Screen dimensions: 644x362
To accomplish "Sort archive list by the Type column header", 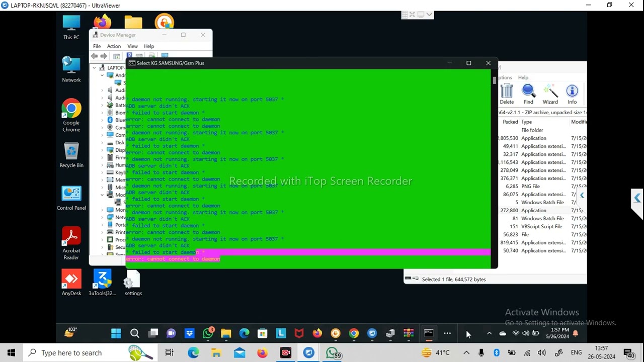I will [x=526, y=122].
